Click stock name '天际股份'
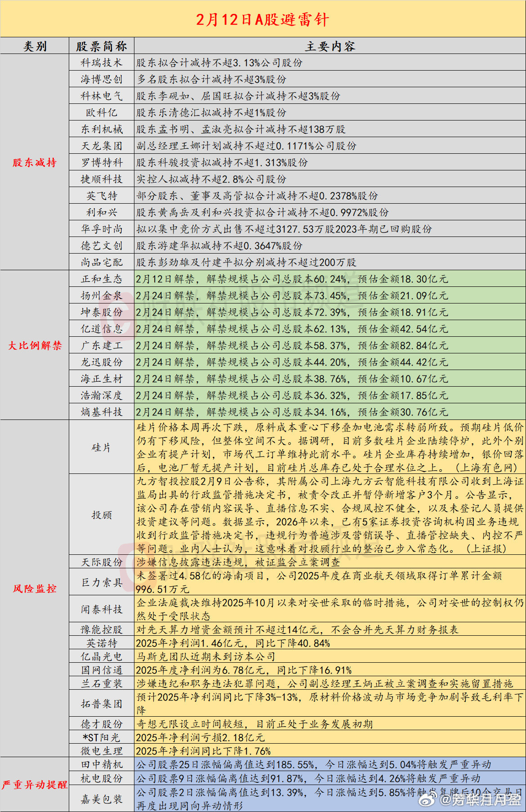The height and width of the screenshot is (812, 526). (x=102, y=562)
